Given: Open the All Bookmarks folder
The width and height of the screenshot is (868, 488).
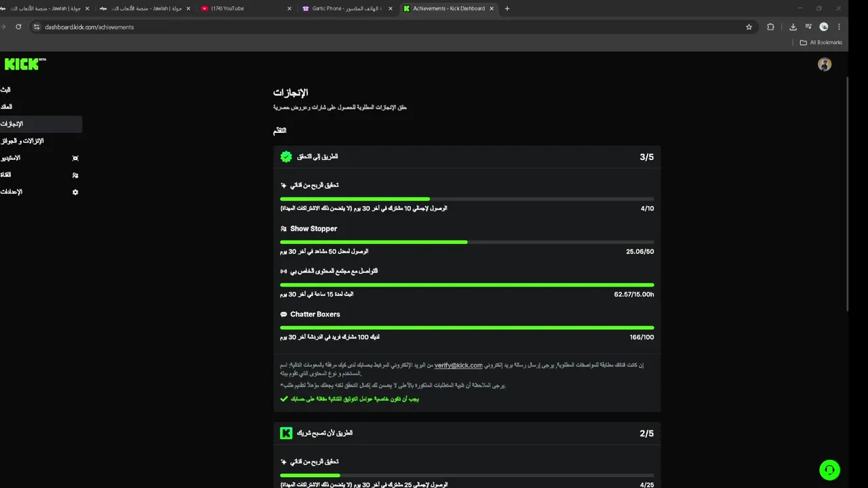Looking at the screenshot, I should point(821,43).
